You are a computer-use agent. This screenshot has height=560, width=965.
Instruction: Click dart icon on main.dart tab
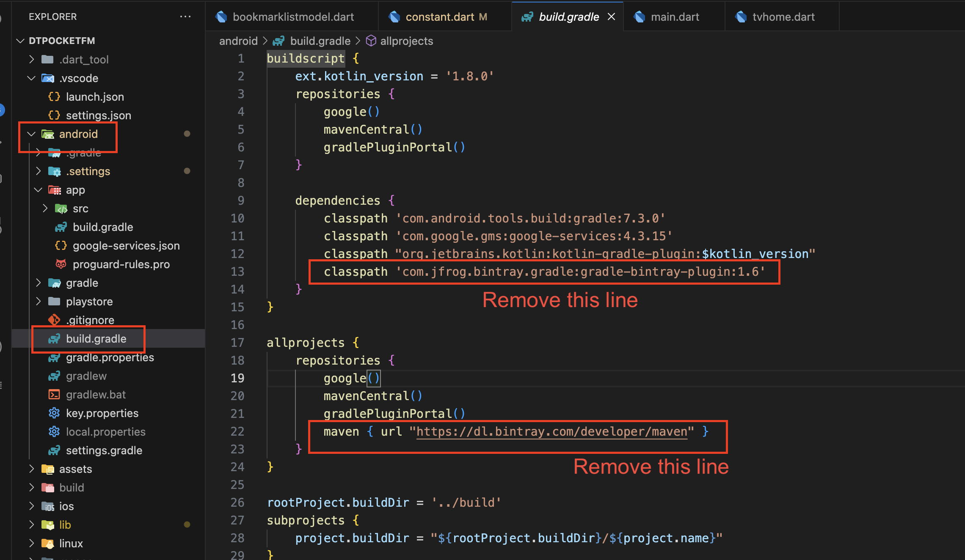[x=640, y=17]
